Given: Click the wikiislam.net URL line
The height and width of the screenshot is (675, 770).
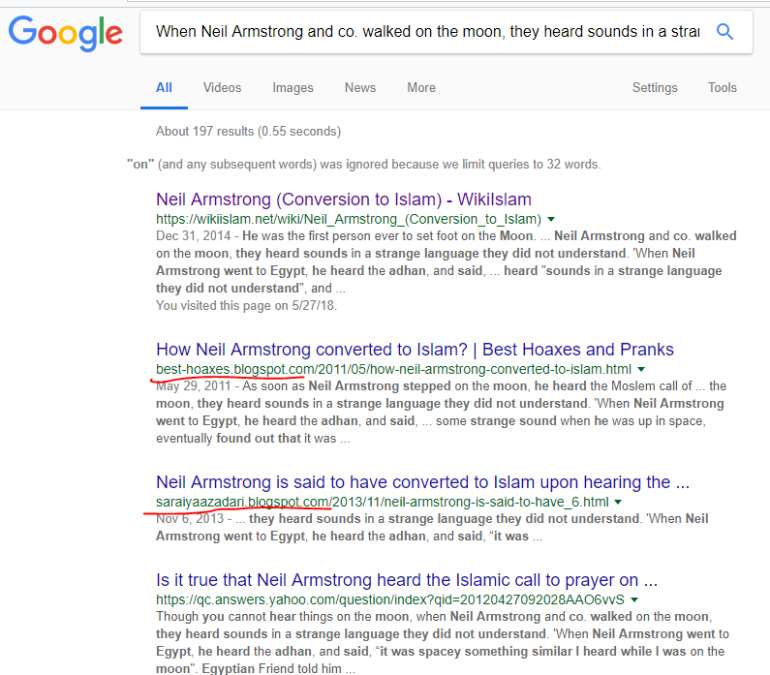Looking at the screenshot, I should [x=349, y=219].
